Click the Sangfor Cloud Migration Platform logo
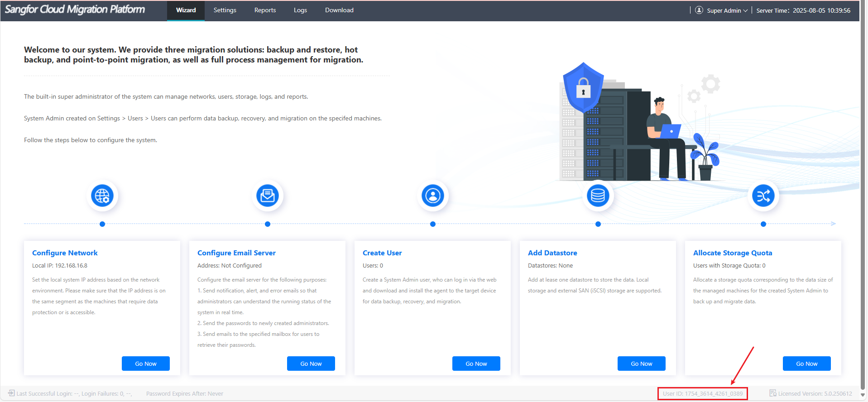Image resolution: width=868 pixels, height=402 pixels. click(75, 10)
